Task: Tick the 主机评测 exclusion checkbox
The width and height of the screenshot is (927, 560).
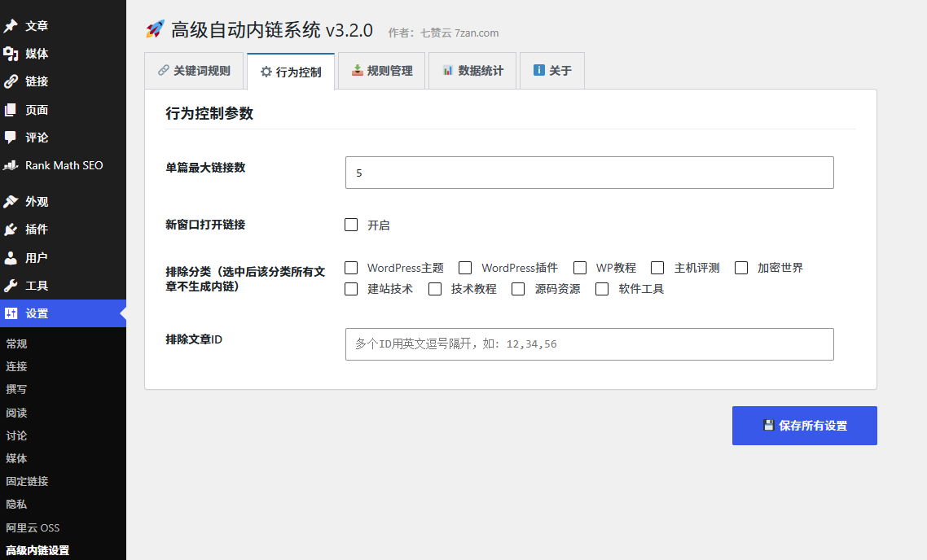Action: point(657,268)
